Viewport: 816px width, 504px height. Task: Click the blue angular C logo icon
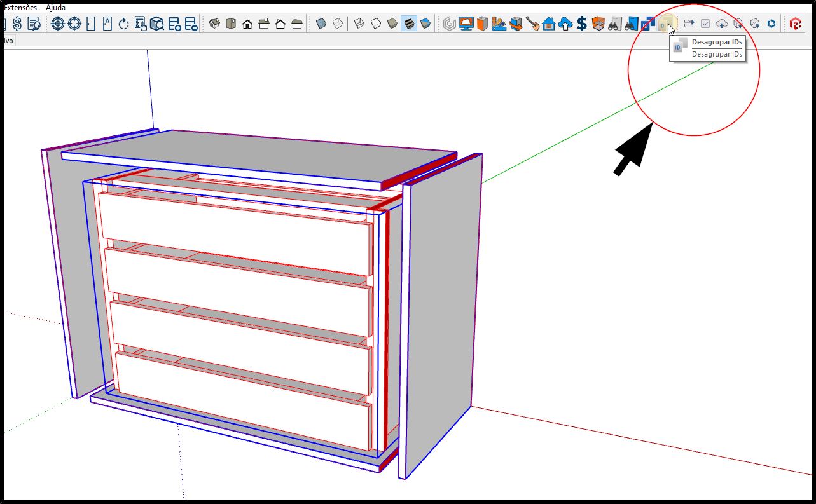(771, 24)
